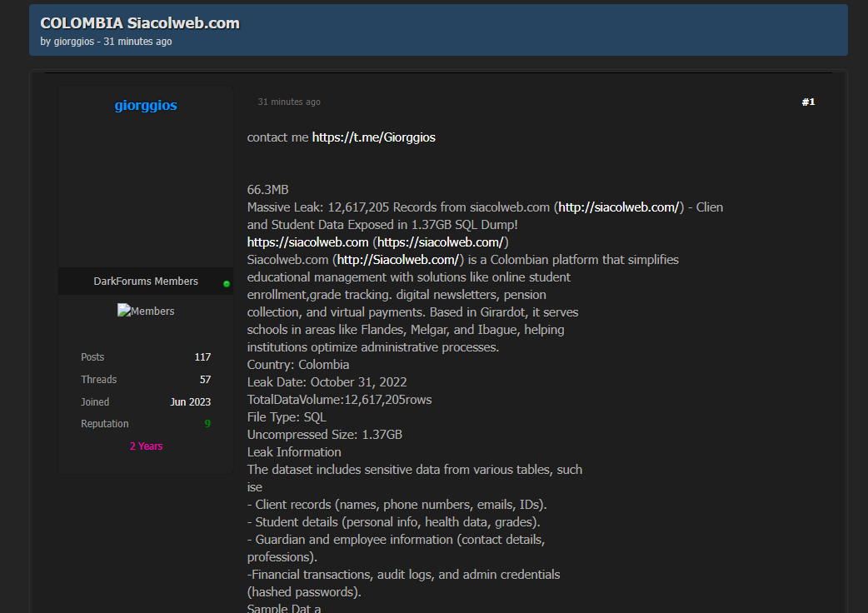Click the 'DarkForums Members' group label
Image resolution: width=868 pixels, height=613 pixels.
146,281
